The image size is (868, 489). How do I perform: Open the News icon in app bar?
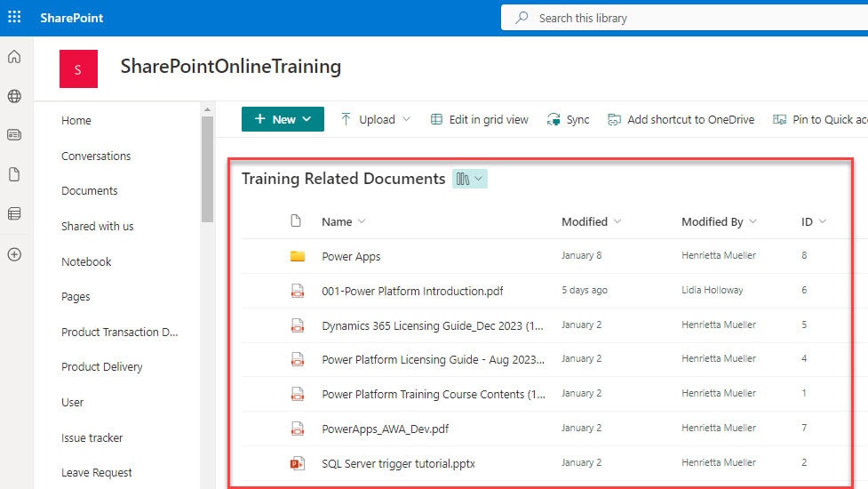click(x=14, y=134)
